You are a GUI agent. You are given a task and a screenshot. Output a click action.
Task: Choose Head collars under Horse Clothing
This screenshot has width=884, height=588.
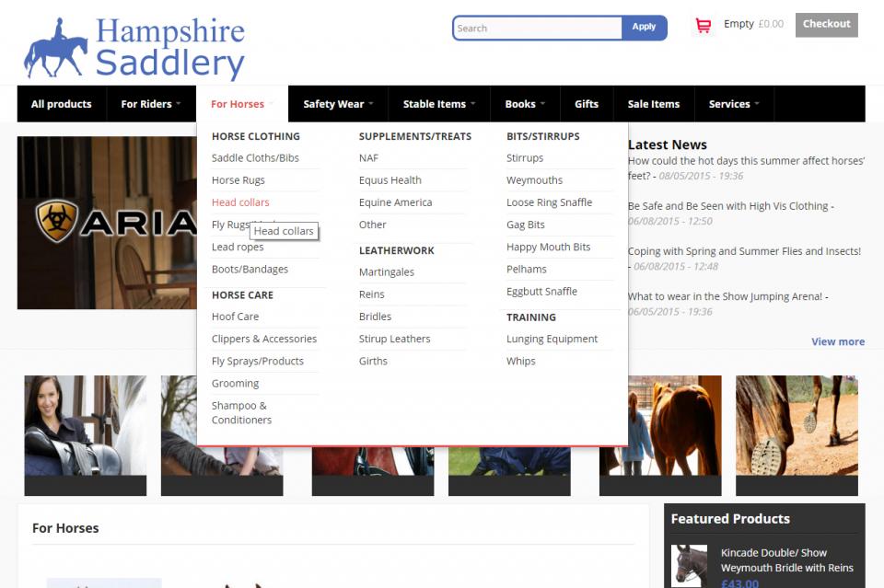[x=240, y=202]
